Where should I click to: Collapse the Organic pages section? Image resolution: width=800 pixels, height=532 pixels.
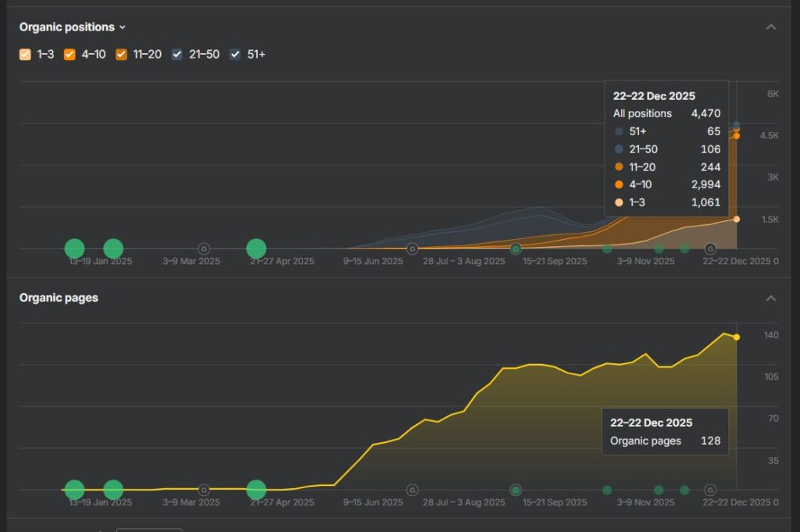[x=771, y=298]
